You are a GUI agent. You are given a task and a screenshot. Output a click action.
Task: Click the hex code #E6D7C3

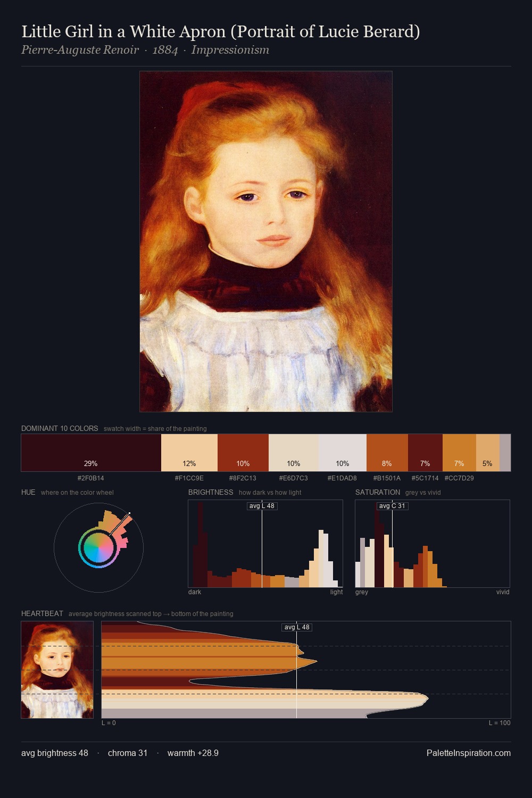point(294,478)
